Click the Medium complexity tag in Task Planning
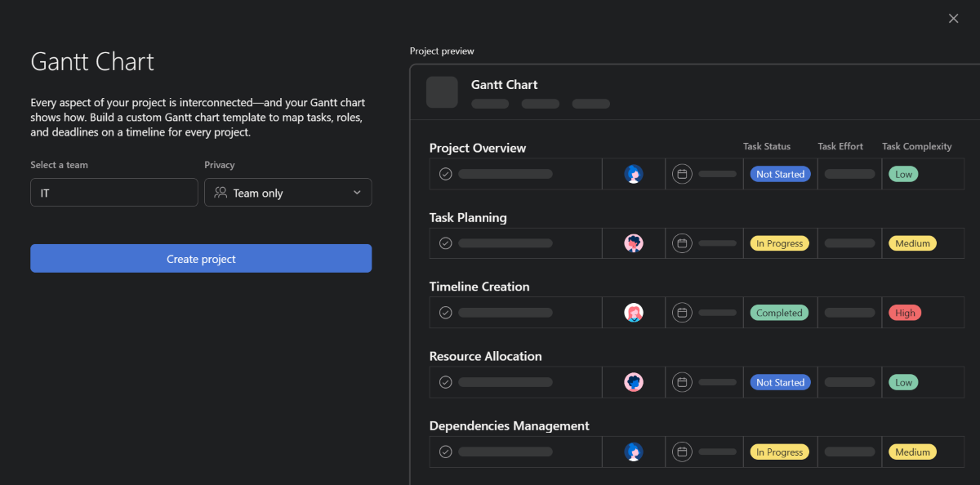This screenshot has height=485, width=980. [912, 243]
